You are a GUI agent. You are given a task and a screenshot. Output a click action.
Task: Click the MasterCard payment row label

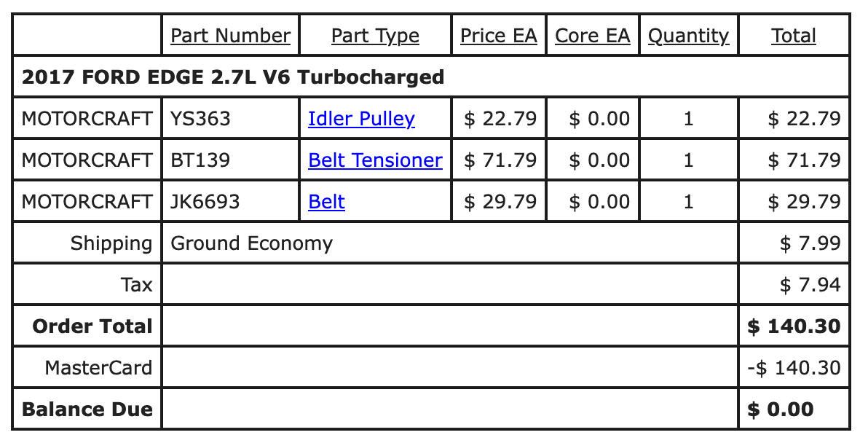click(x=98, y=368)
